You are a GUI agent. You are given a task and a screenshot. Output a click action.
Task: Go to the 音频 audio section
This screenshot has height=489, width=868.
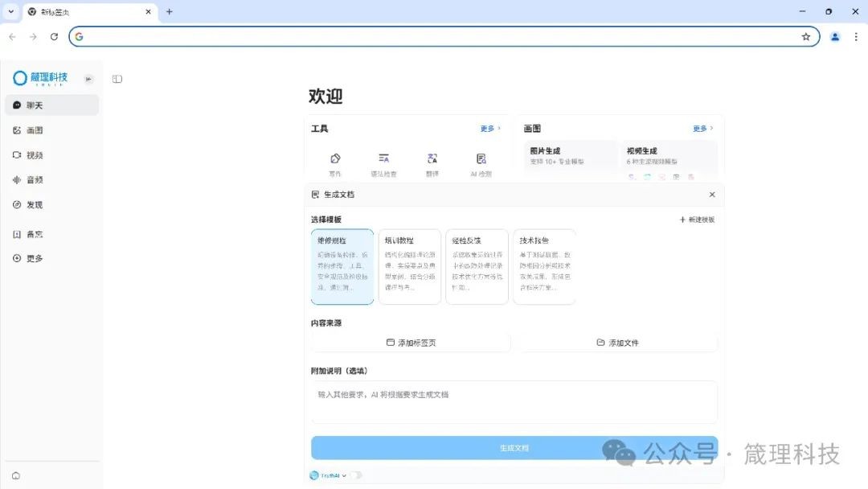pyautogui.click(x=34, y=180)
